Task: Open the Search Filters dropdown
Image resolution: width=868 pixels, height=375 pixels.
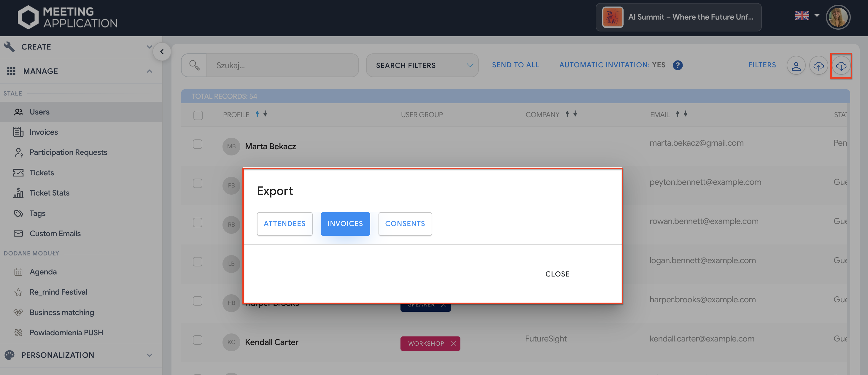Action: click(422, 65)
